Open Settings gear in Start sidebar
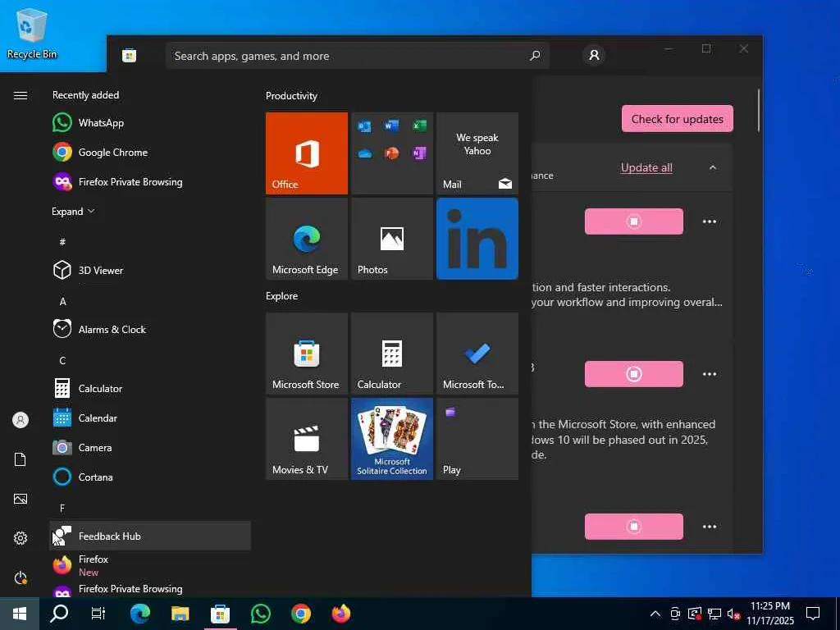The width and height of the screenshot is (840, 630). tap(21, 538)
